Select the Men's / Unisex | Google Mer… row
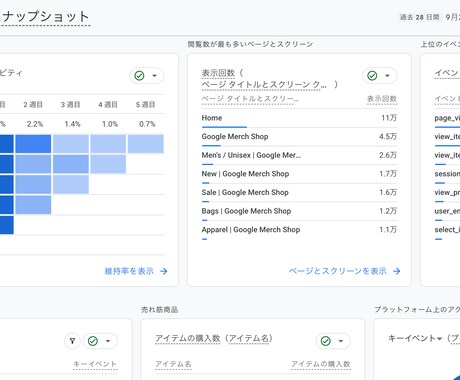 point(299,155)
